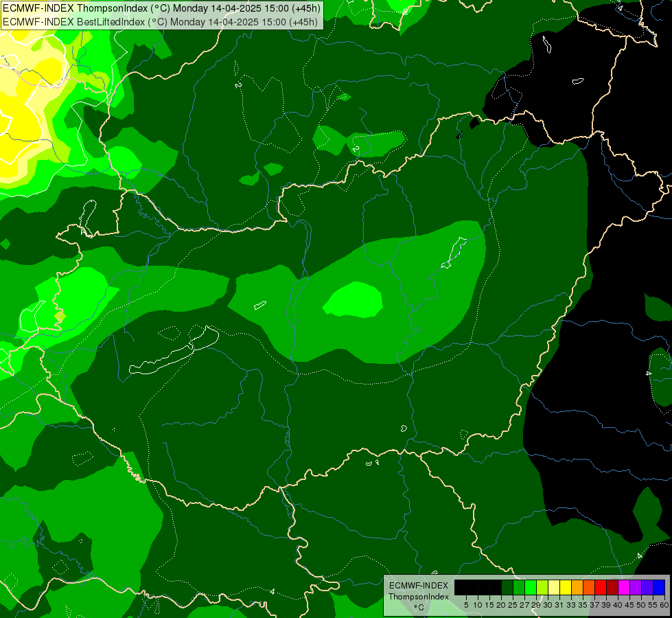Click the legend tick value 40

coord(618,605)
